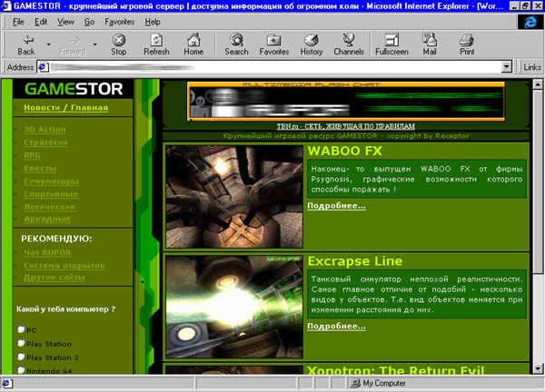
Task: Expand the Address bar dropdown
Action: click(507, 66)
